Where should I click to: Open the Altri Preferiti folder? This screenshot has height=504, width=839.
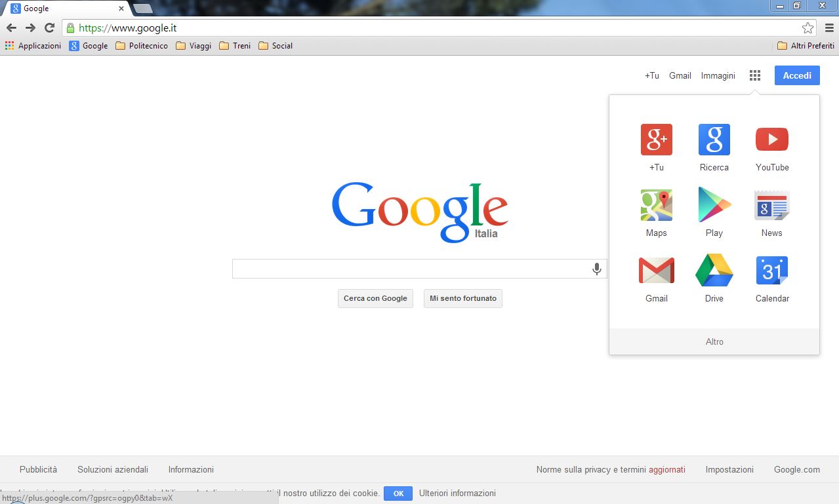click(x=806, y=46)
